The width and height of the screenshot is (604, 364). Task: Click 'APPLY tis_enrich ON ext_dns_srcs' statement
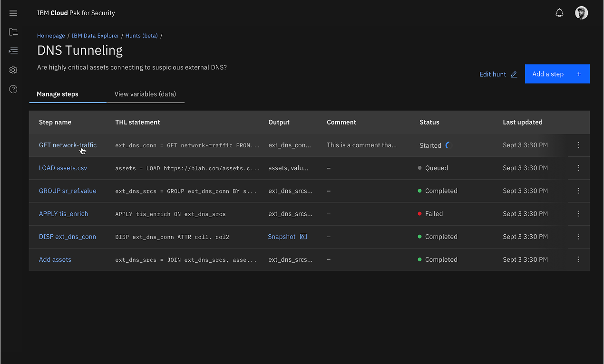tap(170, 214)
